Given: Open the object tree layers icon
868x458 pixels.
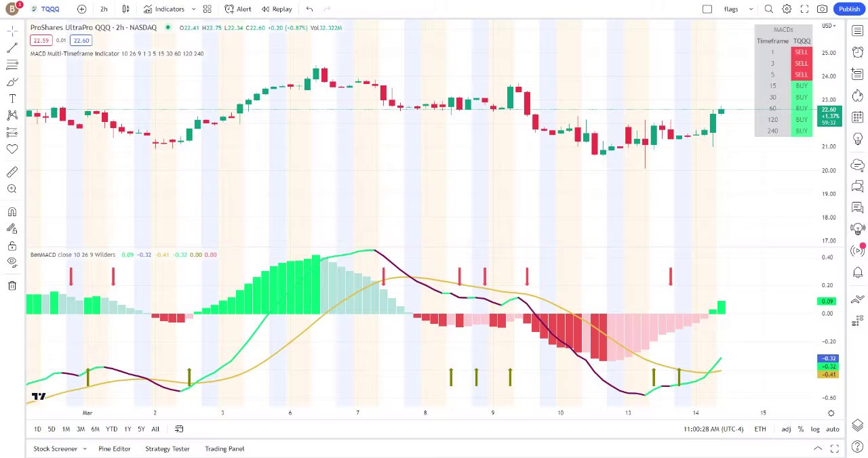Looking at the screenshot, I should pyautogui.click(x=857, y=425).
